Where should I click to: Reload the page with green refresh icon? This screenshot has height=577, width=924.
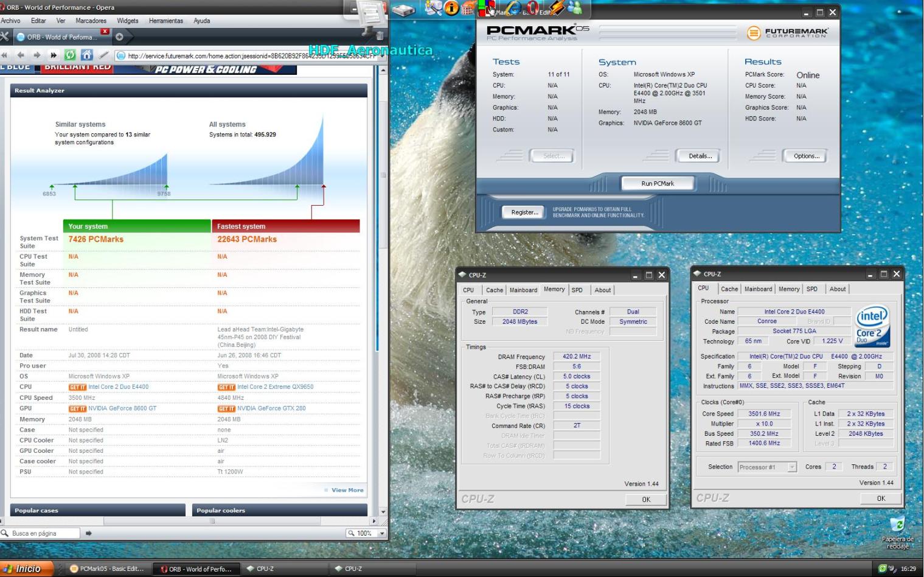[70, 55]
